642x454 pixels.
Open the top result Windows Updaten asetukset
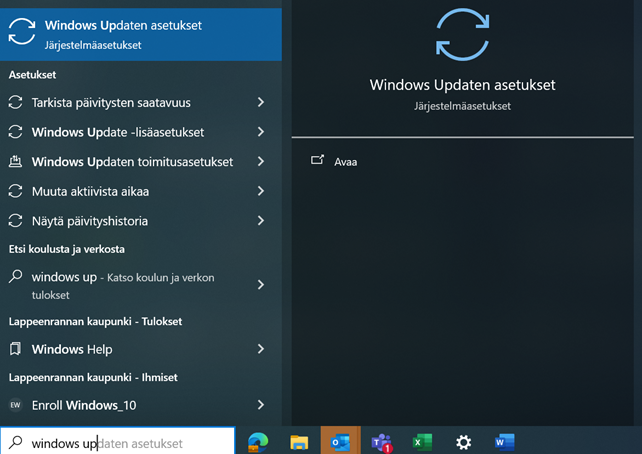(140, 34)
